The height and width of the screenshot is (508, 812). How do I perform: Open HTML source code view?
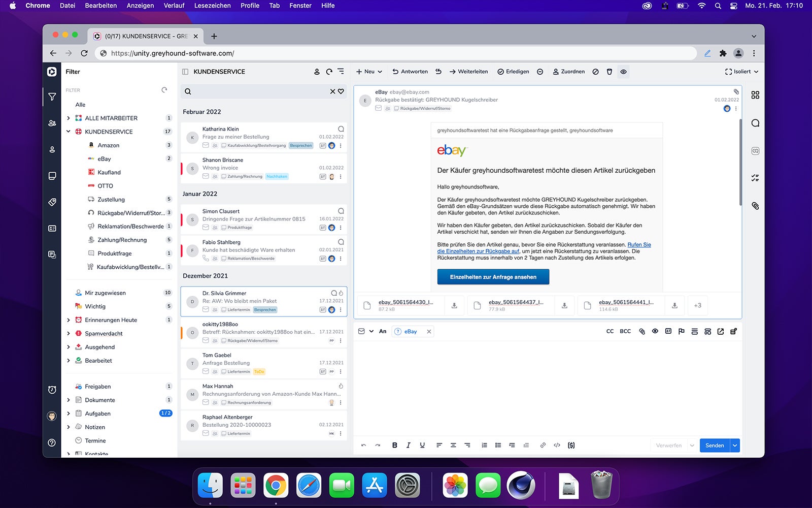557,445
